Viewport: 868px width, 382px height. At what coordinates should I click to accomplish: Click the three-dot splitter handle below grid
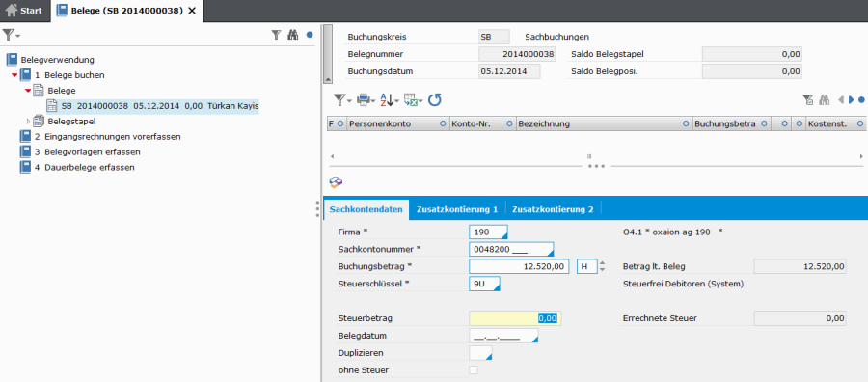click(596, 166)
